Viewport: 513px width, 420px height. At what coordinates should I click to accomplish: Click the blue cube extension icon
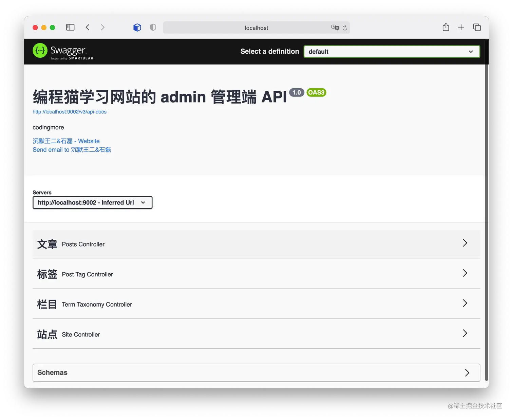[x=137, y=28]
